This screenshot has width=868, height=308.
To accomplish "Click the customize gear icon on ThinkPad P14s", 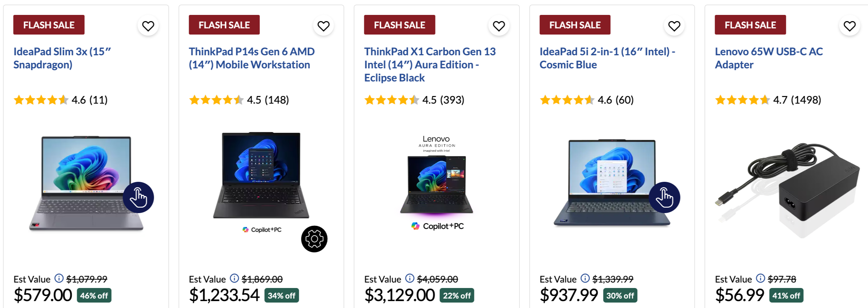I will 314,239.
